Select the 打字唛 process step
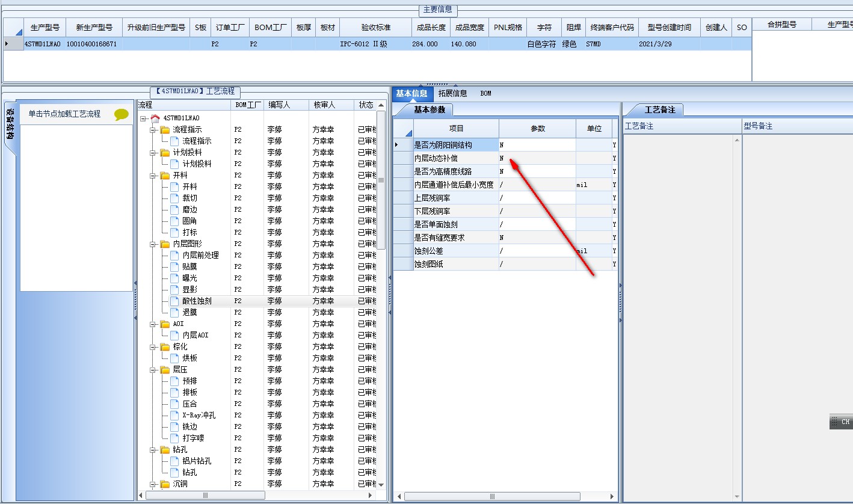Viewport: 853px width, 504px height. click(194, 438)
